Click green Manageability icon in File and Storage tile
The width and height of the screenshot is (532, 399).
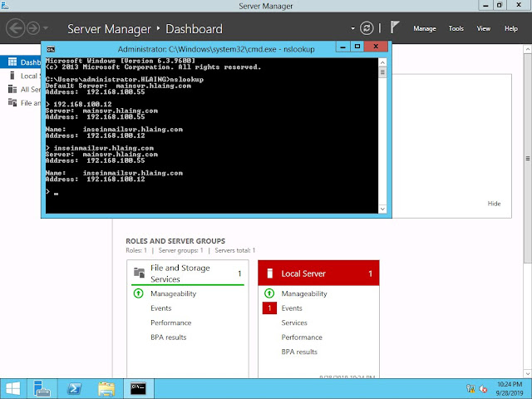tap(138, 293)
